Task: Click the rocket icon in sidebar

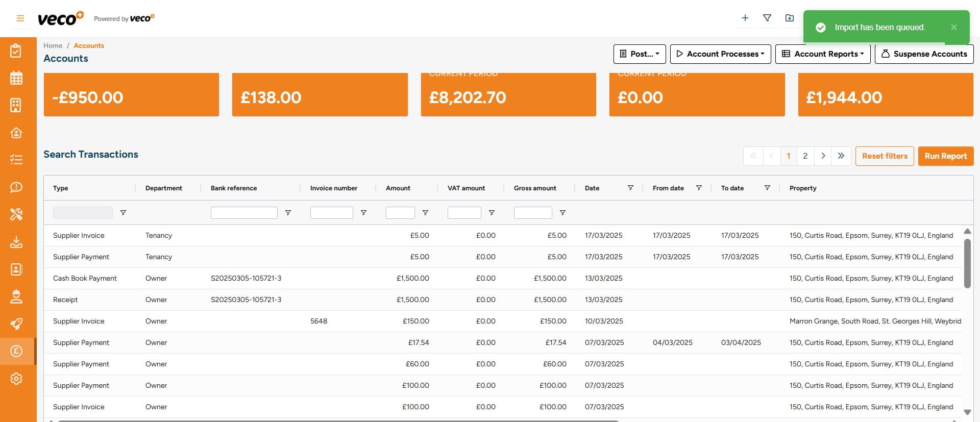Action: point(16,324)
